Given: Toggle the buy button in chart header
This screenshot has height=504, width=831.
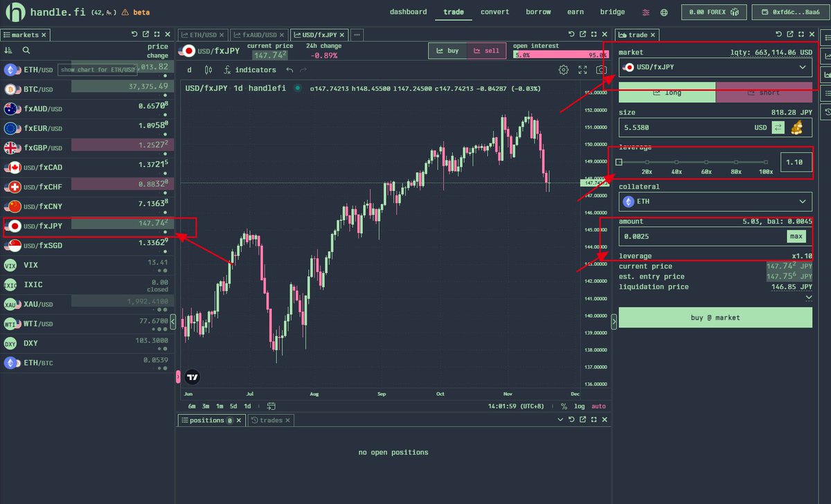Looking at the screenshot, I should pyautogui.click(x=447, y=51).
